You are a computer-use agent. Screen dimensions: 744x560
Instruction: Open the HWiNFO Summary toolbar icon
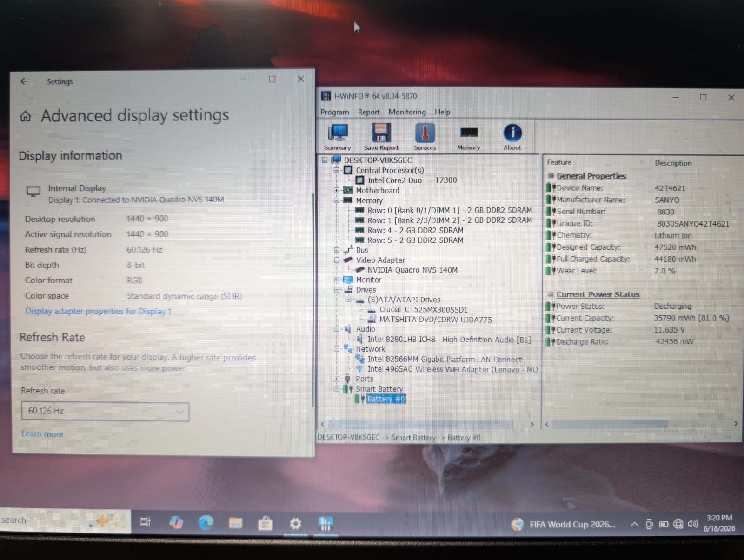click(338, 137)
